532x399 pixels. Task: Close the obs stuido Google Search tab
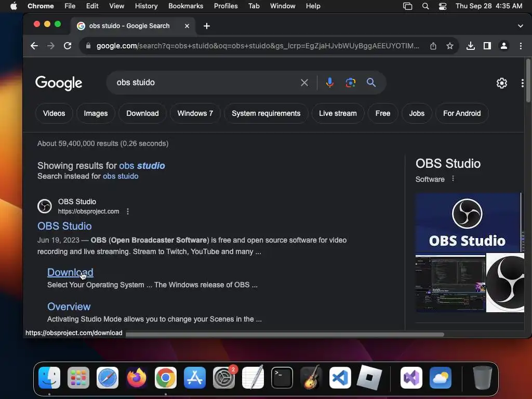point(187,26)
